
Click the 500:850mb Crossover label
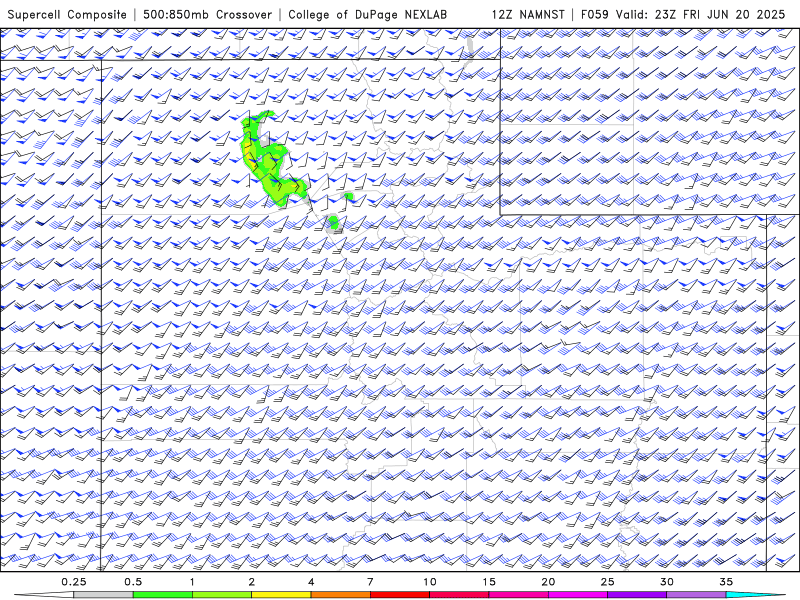(x=208, y=14)
